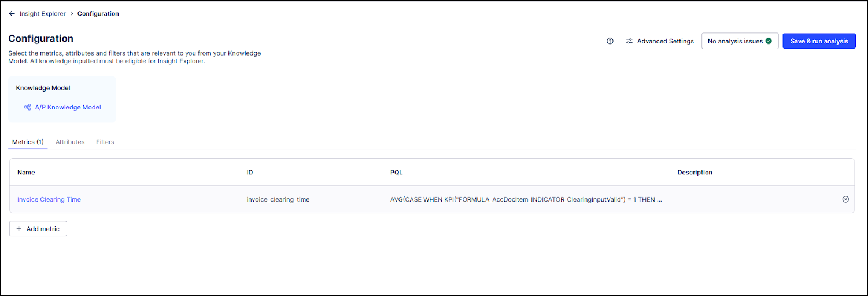Switch to the Filters tab
This screenshot has width=868, height=296.
click(105, 142)
